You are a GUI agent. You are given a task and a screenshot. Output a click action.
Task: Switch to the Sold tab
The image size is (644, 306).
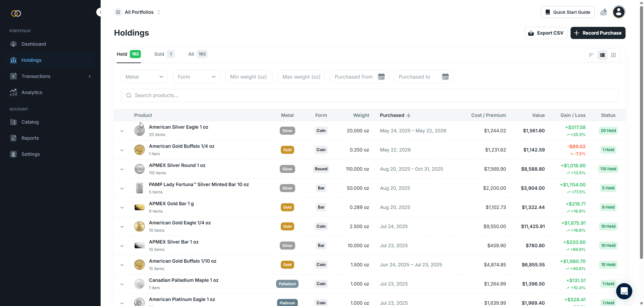point(164,54)
